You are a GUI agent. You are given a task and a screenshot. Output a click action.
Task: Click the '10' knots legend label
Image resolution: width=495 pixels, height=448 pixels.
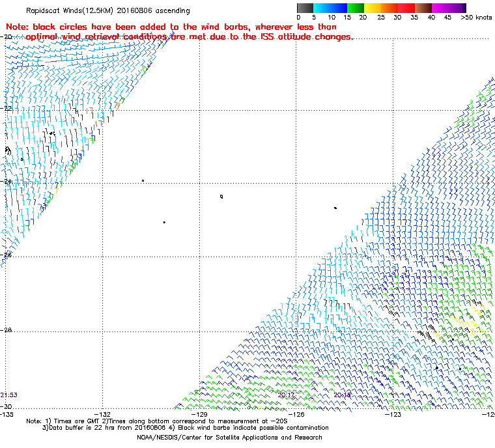tap(332, 18)
